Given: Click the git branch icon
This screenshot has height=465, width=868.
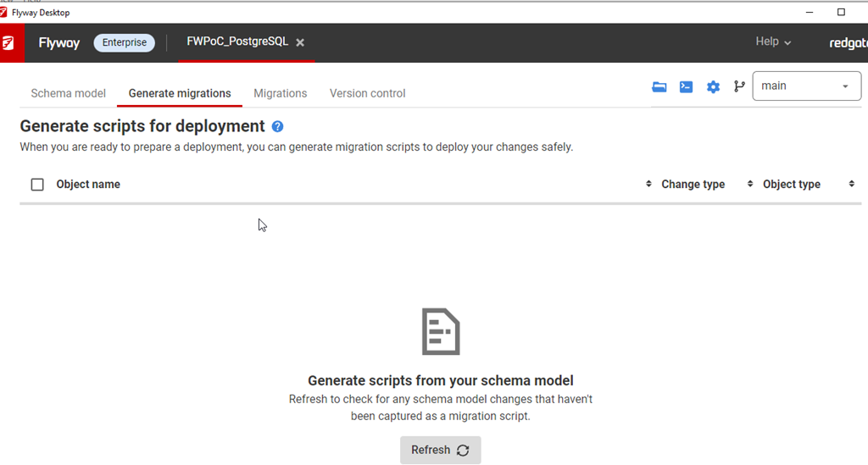Looking at the screenshot, I should point(739,86).
